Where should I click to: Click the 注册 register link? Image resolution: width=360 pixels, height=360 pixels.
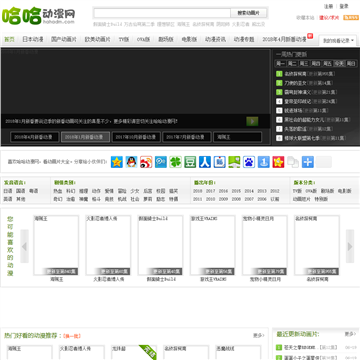328,6
